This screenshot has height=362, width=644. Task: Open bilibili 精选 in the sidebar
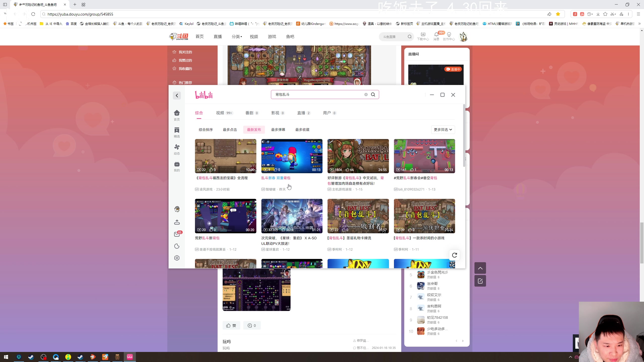177,132
